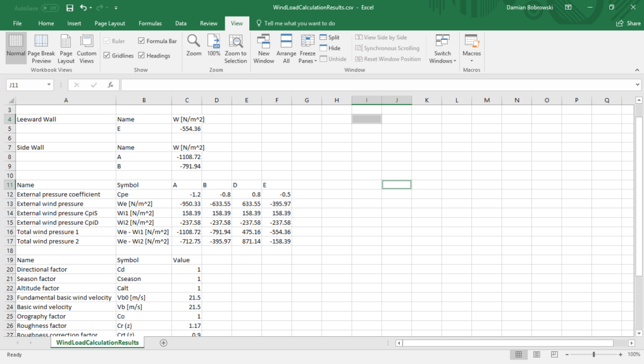Switch to the Page Layout tab
Image resolution: width=644 pixels, height=364 pixels.
coord(109,23)
